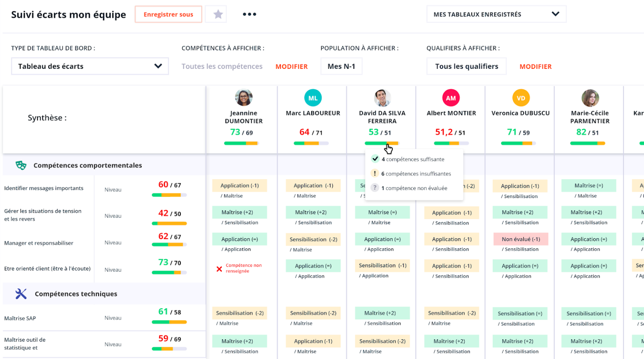Click the question mark unevaluated skill icon
This screenshot has width=644, height=359.
pyautogui.click(x=375, y=188)
